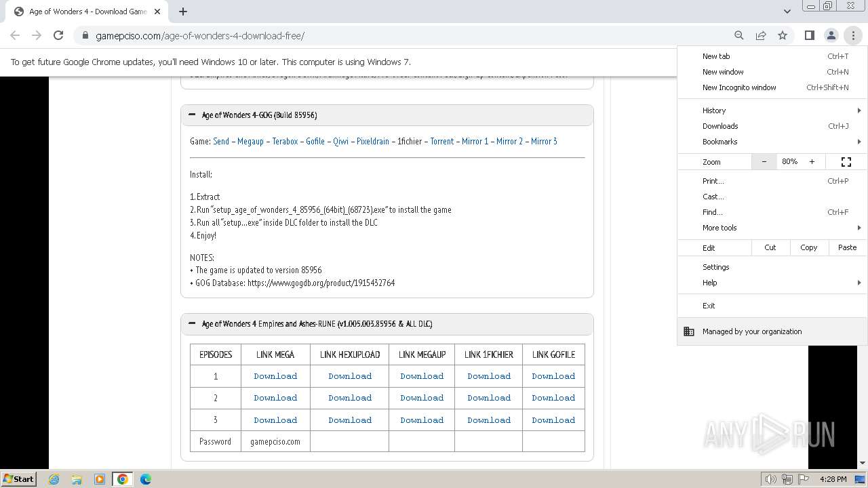
Task: Expand More tools submenu
Action: point(772,228)
